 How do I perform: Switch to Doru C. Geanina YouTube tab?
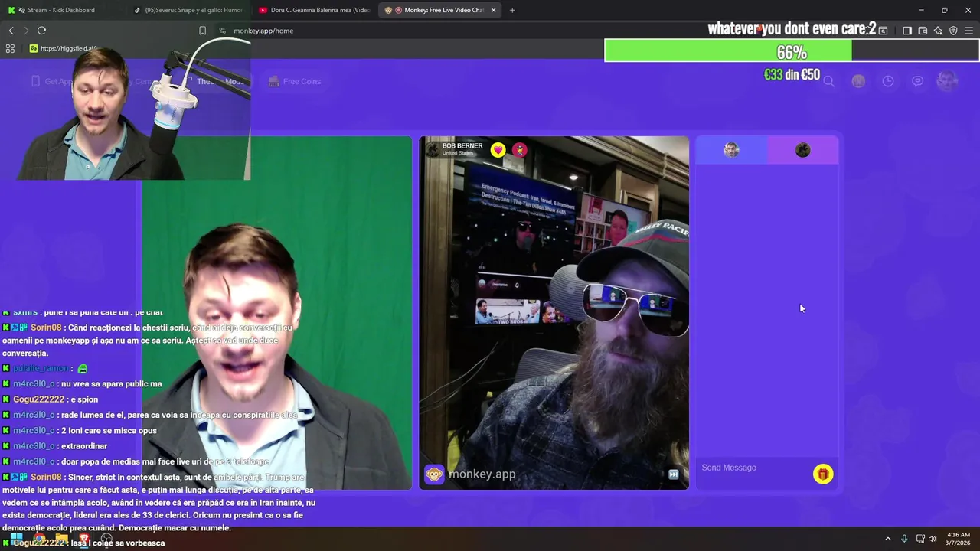(x=314, y=10)
